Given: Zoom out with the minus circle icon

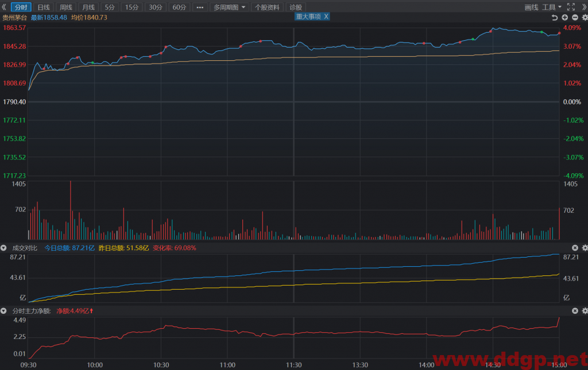Looking at the screenshot, I should point(575,17).
